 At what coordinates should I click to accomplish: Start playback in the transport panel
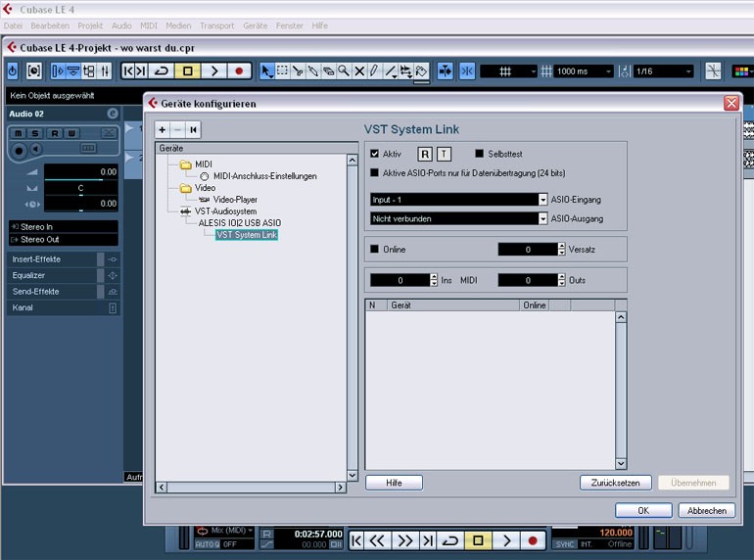[506, 540]
